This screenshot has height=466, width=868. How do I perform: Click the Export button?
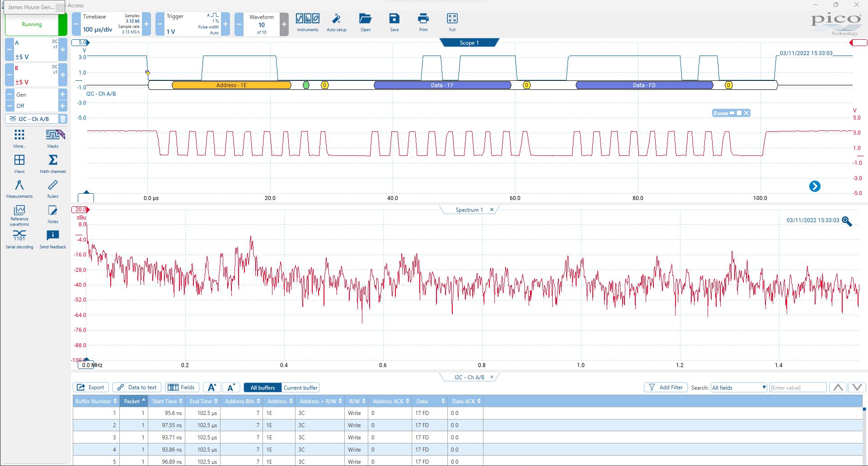[91, 387]
